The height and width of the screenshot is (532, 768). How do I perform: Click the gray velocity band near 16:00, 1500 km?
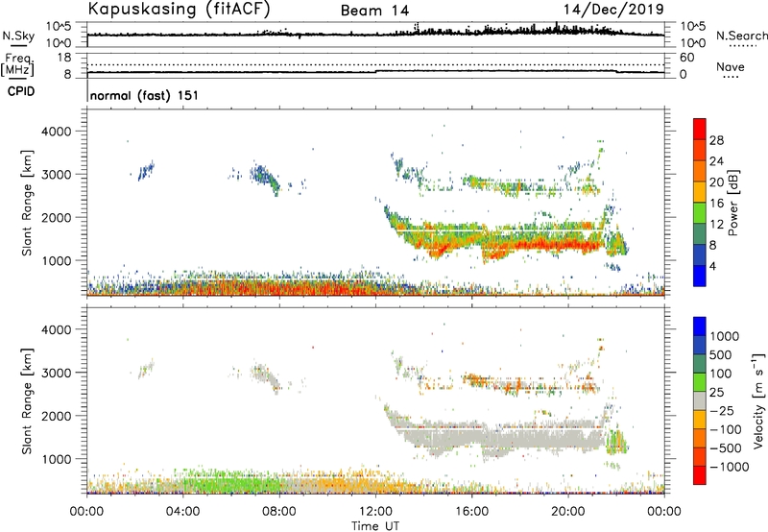(471, 436)
